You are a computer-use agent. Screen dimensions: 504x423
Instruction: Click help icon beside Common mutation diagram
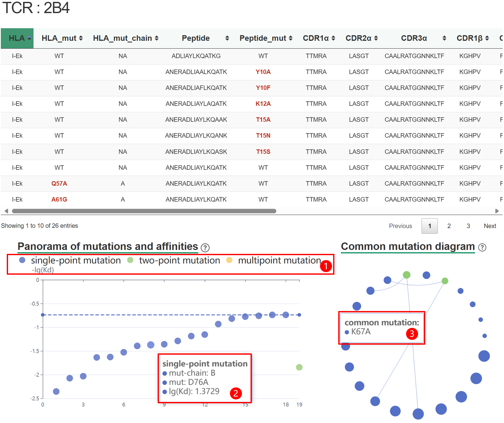click(x=482, y=247)
